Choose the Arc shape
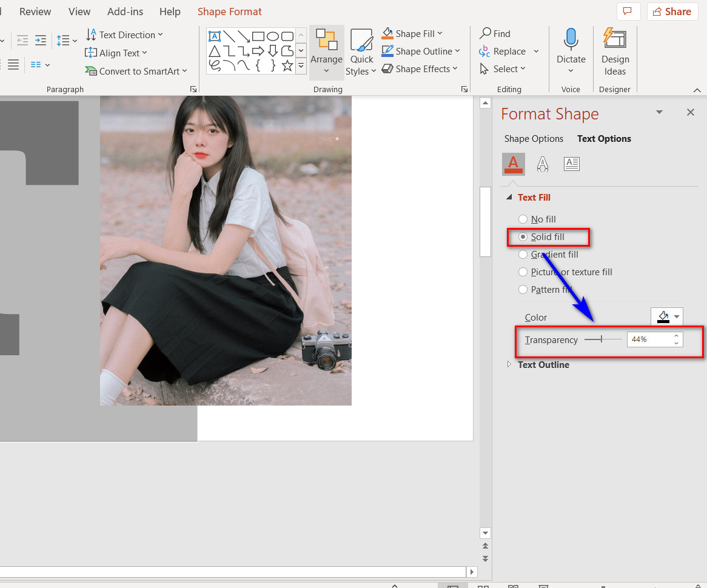This screenshot has width=707, height=588. 229,66
